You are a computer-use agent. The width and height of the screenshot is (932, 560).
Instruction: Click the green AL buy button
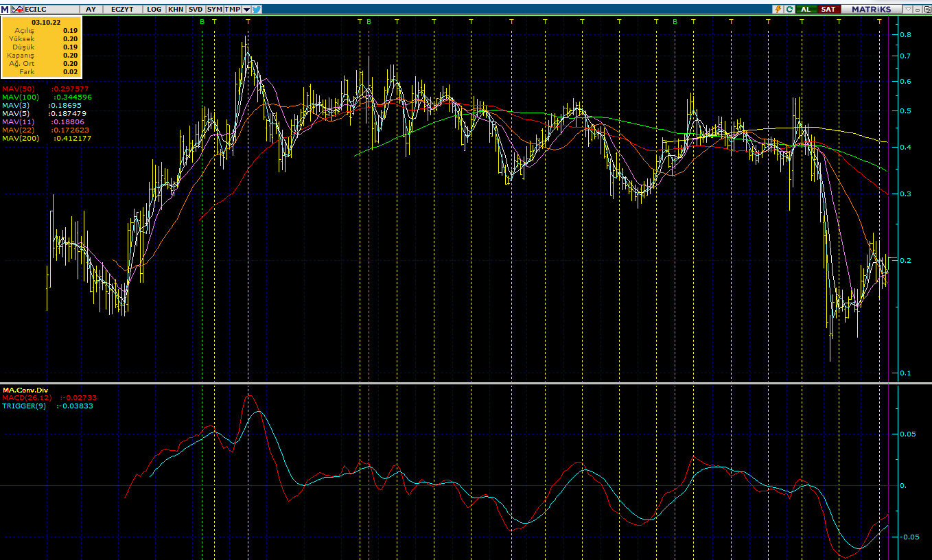coord(806,10)
